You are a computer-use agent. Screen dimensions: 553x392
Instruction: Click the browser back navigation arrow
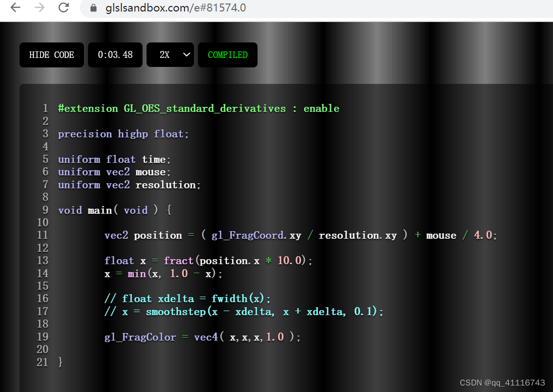tap(15, 8)
